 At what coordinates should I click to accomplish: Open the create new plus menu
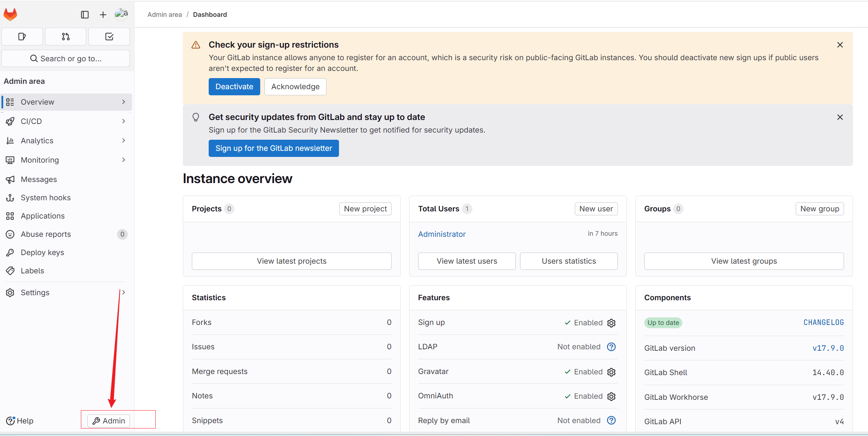(103, 15)
